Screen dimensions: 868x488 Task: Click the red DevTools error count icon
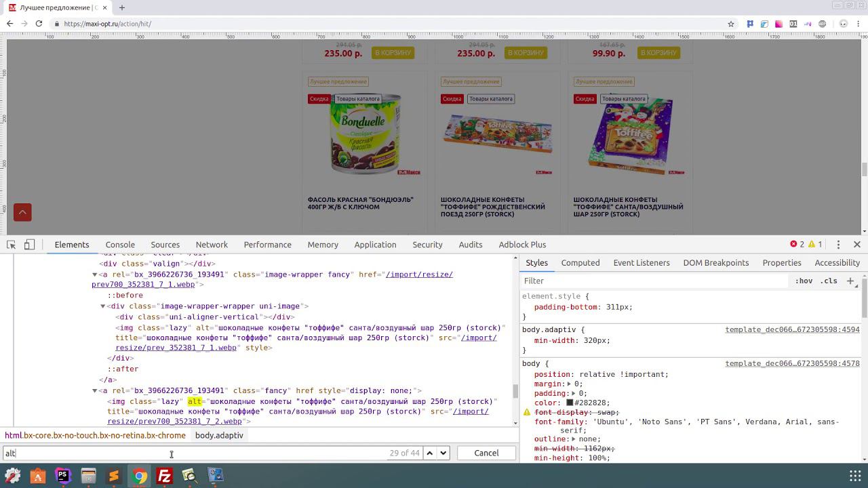coord(793,244)
